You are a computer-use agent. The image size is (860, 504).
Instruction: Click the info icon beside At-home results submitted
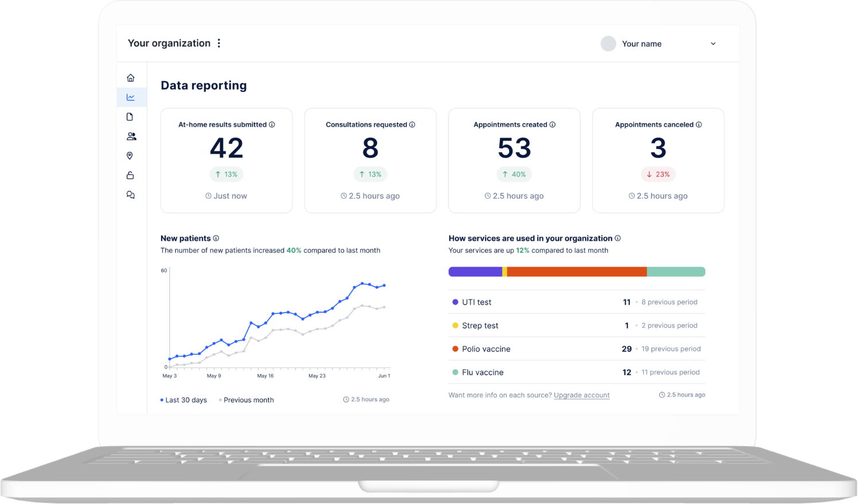coord(272,124)
